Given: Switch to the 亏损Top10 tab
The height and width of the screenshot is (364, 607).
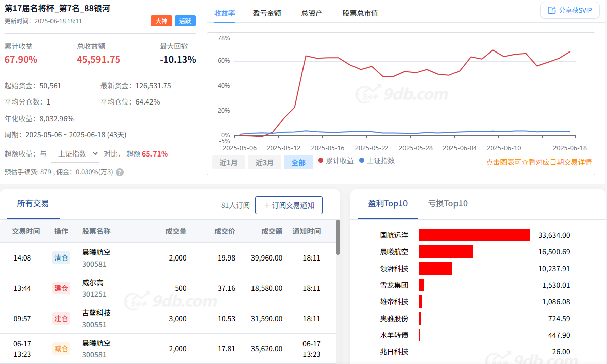Looking at the screenshot, I should pos(447,204).
